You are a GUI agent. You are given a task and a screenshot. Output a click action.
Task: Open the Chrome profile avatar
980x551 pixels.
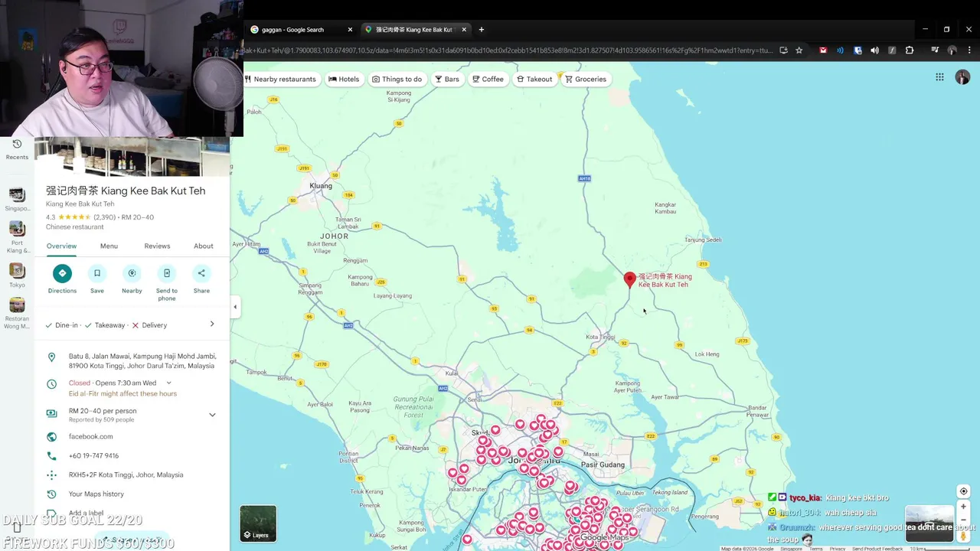pyautogui.click(x=952, y=51)
